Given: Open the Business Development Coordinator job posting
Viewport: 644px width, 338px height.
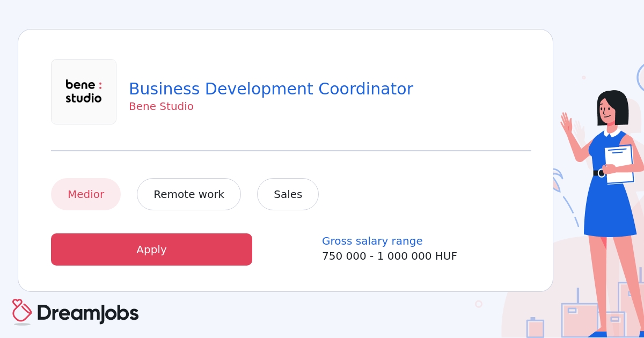Looking at the screenshot, I should 271,89.
